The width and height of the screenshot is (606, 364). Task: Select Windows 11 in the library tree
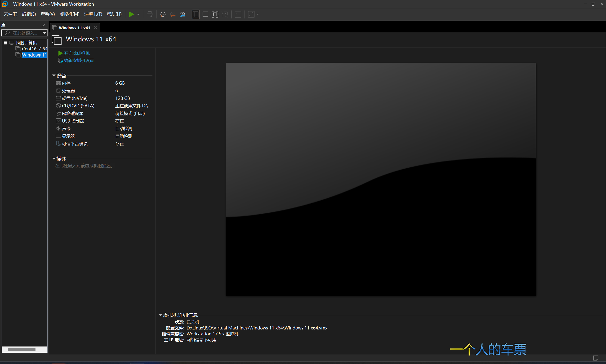[x=34, y=55]
